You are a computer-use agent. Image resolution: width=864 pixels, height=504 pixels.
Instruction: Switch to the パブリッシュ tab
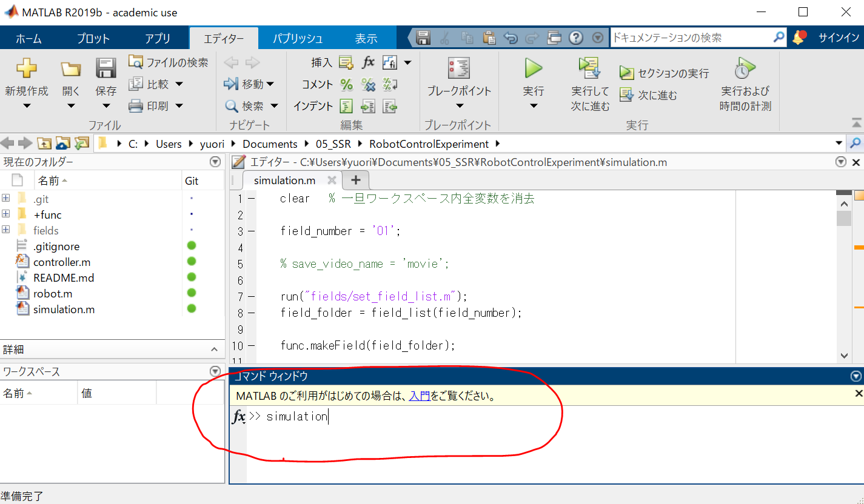coord(298,38)
